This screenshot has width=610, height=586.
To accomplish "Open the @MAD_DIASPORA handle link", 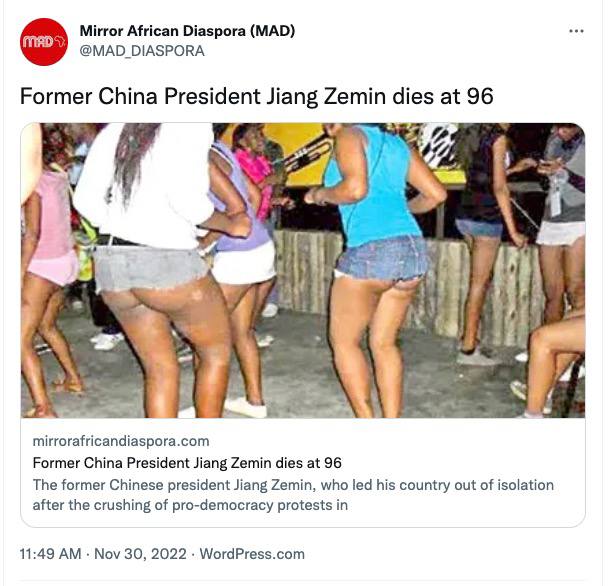I will tap(142, 51).
